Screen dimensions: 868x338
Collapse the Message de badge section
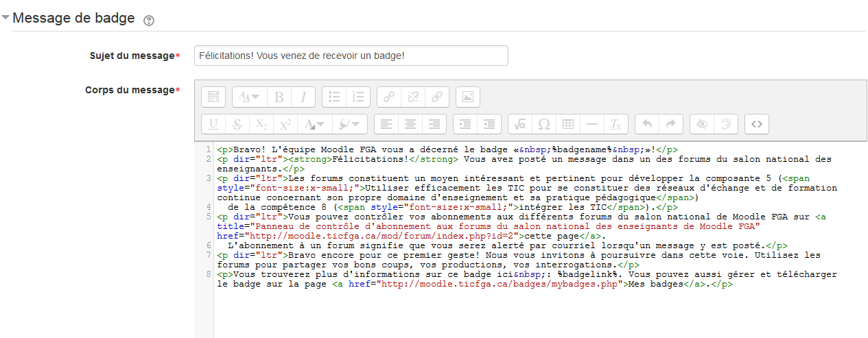pyautogui.click(x=6, y=19)
